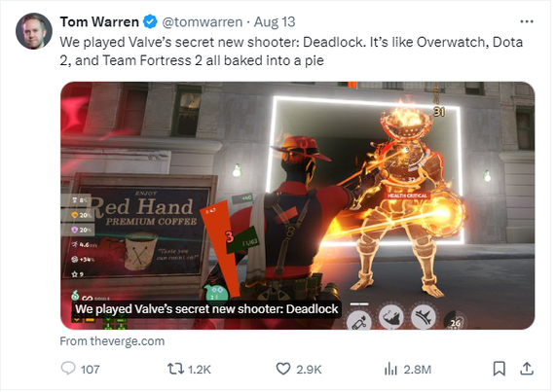Open the @tomwarren handle link
555x392 pixels.
tap(203, 22)
